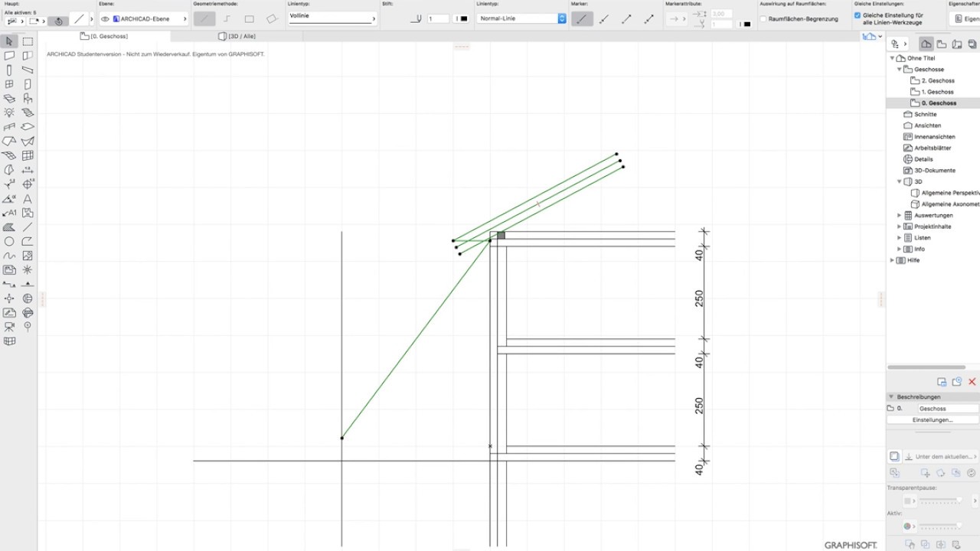Viewport: 980px width, 551px height.
Task: Click the Eigenschaften button at top right
Action: tap(965, 18)
